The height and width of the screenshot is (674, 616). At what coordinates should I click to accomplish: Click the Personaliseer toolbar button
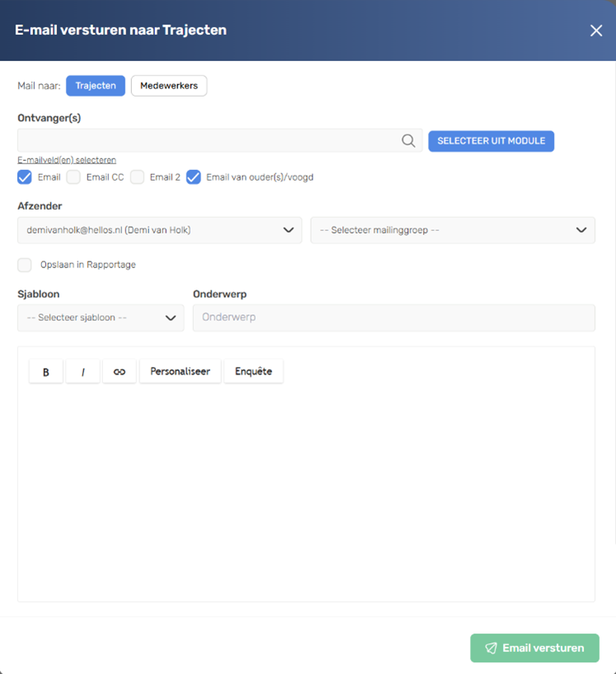click(181, 371)
